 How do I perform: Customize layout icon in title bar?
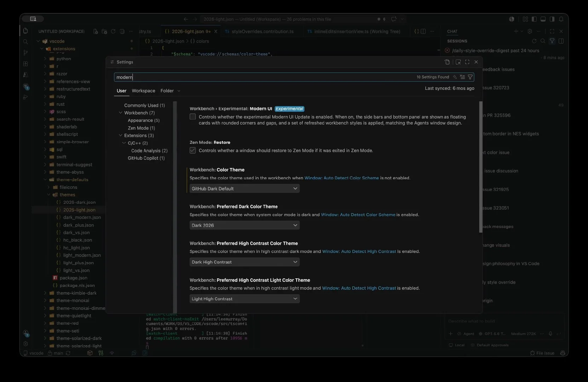pyautogui.click(x=525, y=19)
